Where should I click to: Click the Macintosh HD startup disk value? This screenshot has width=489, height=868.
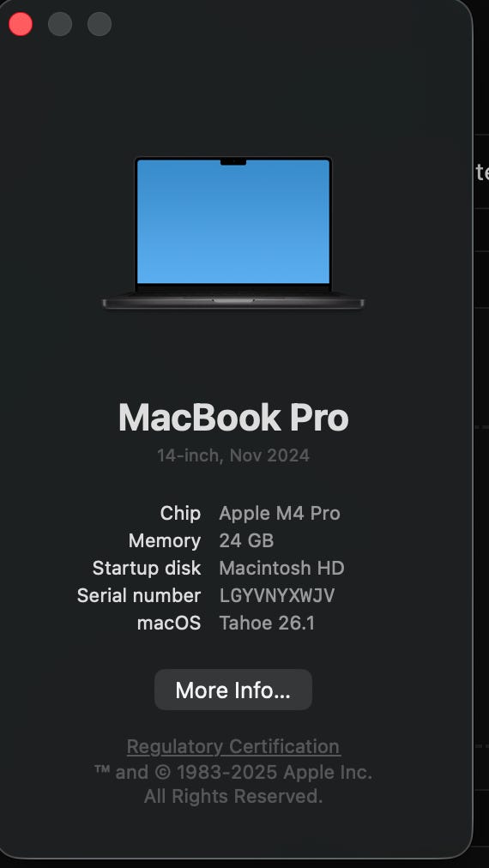282,568
